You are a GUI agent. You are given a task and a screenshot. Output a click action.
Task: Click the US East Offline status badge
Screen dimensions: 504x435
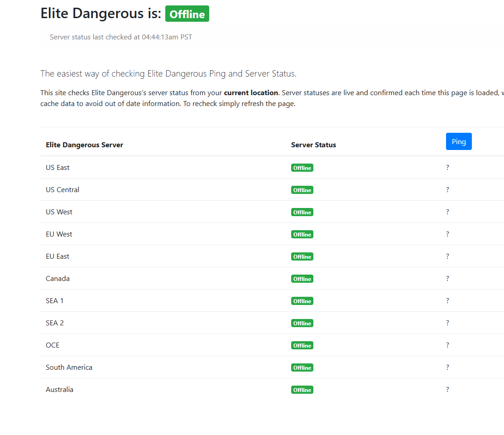pos(302,168)
